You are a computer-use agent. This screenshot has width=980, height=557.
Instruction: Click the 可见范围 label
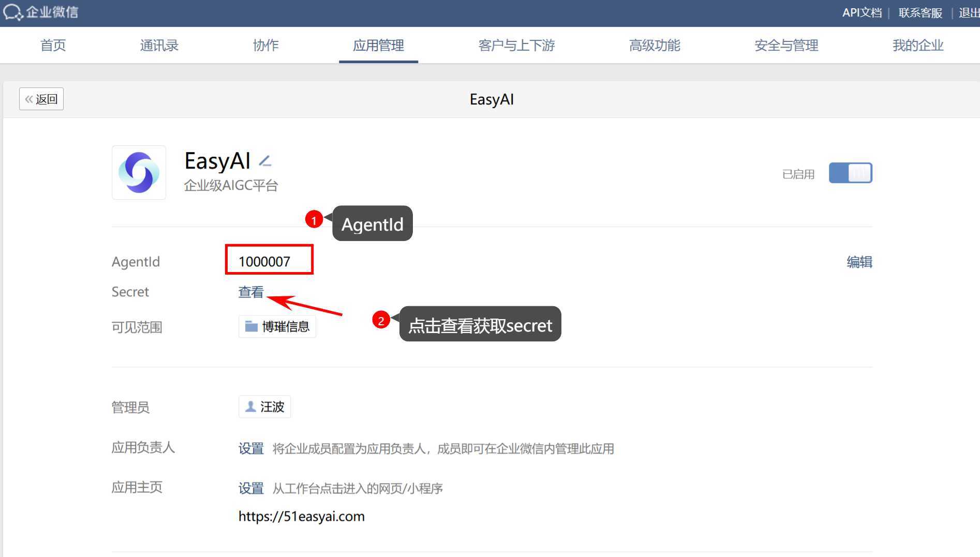[x=137, y=327]
